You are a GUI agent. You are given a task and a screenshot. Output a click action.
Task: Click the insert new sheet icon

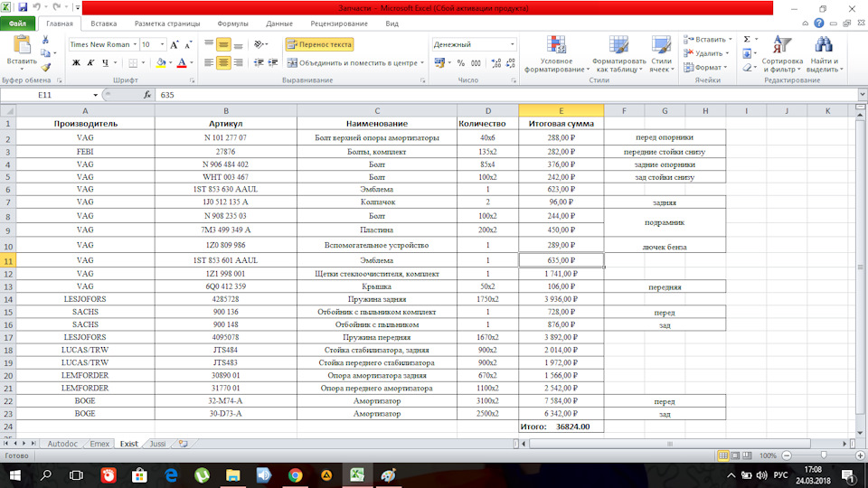tap(184, 444)
